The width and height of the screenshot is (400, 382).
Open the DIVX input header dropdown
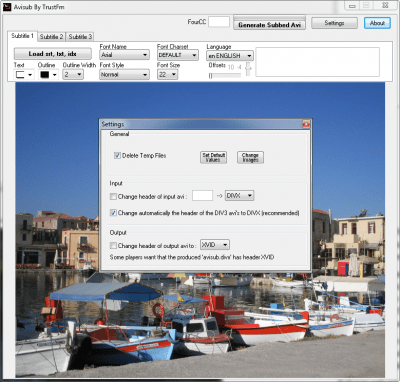pos(240,196)
